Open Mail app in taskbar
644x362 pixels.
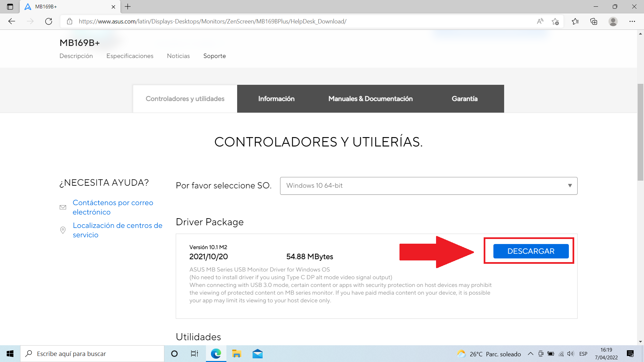point(257,354)
